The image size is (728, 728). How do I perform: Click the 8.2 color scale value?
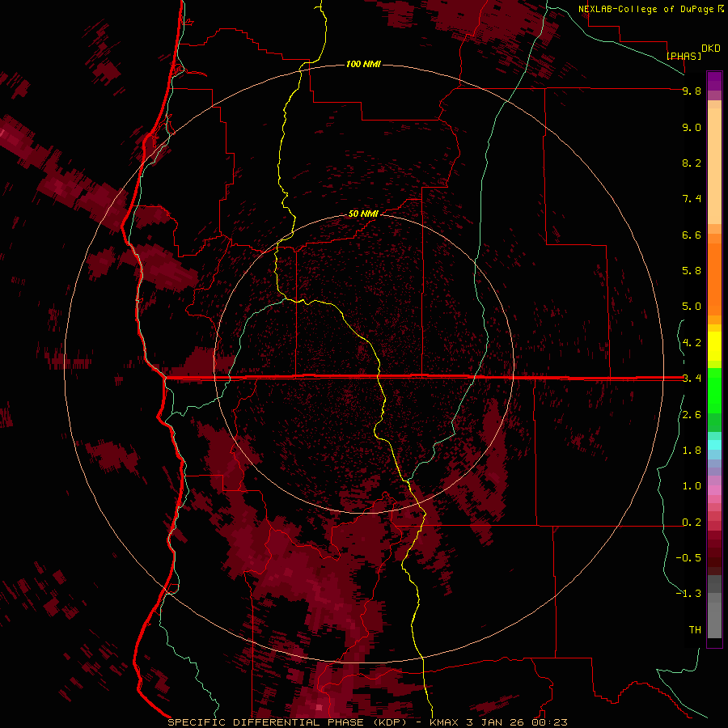click(692, 163)
